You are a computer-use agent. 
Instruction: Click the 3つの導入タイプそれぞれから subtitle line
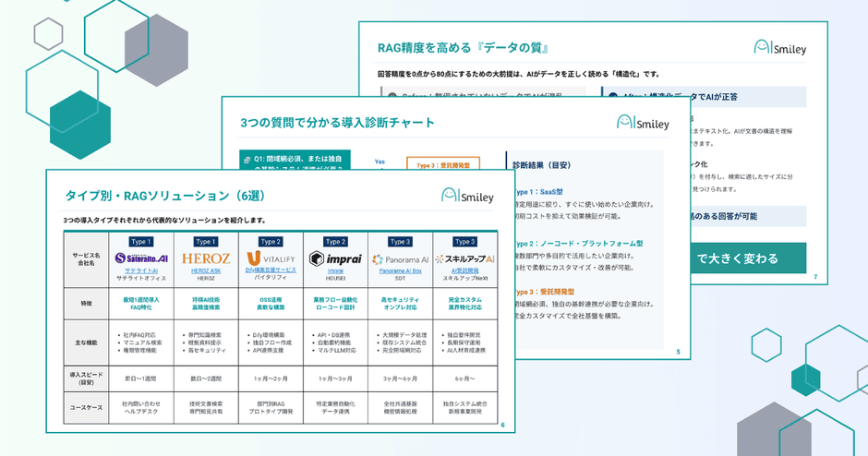point(165,221)
